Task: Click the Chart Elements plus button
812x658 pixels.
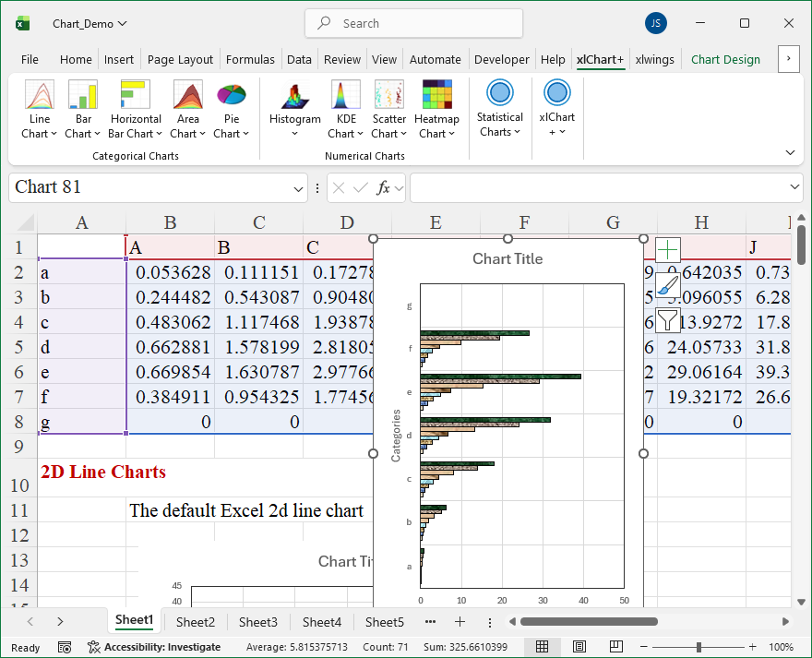Action: 667,249
